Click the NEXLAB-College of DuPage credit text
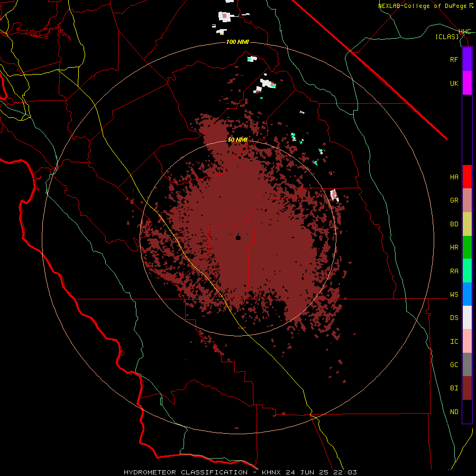The image size is (476, 476). (x=422, y=6)
